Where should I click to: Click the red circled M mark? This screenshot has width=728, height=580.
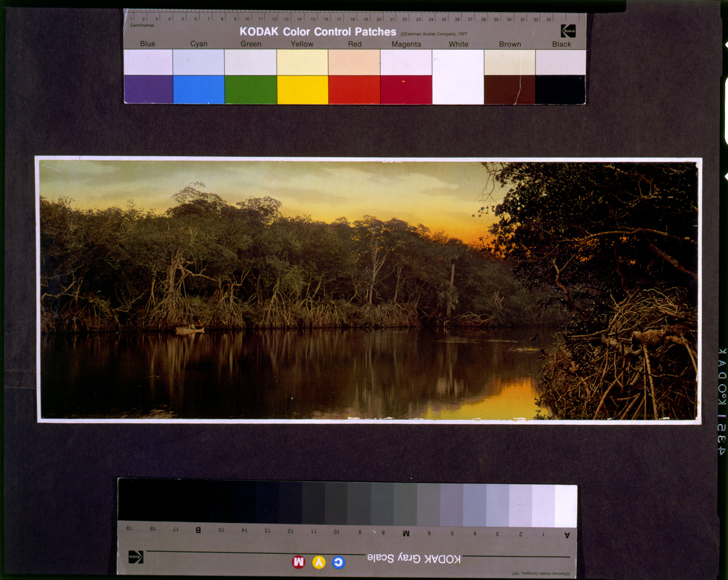pyautogui.click(x=298, y=562)
